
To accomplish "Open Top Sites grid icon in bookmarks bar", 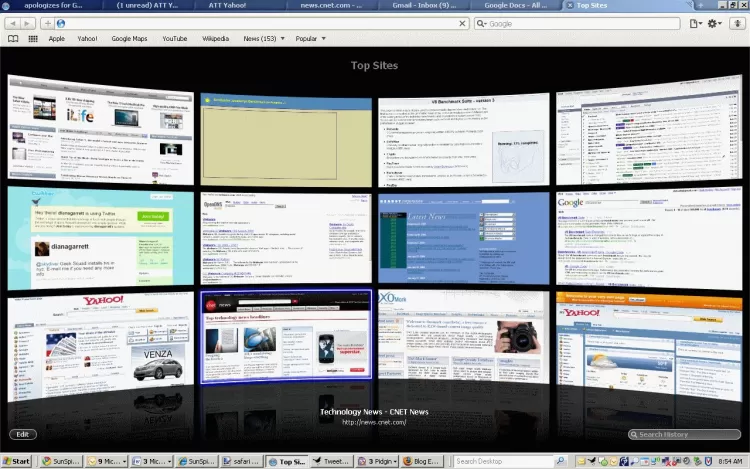I will pyautogui.click(x=33, y=39).
